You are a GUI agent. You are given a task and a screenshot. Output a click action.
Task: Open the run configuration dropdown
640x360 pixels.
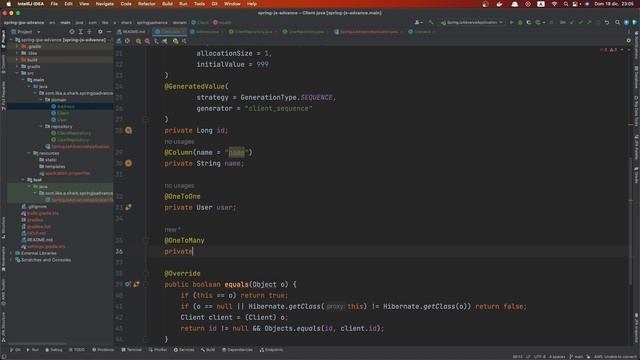(472, 22)
